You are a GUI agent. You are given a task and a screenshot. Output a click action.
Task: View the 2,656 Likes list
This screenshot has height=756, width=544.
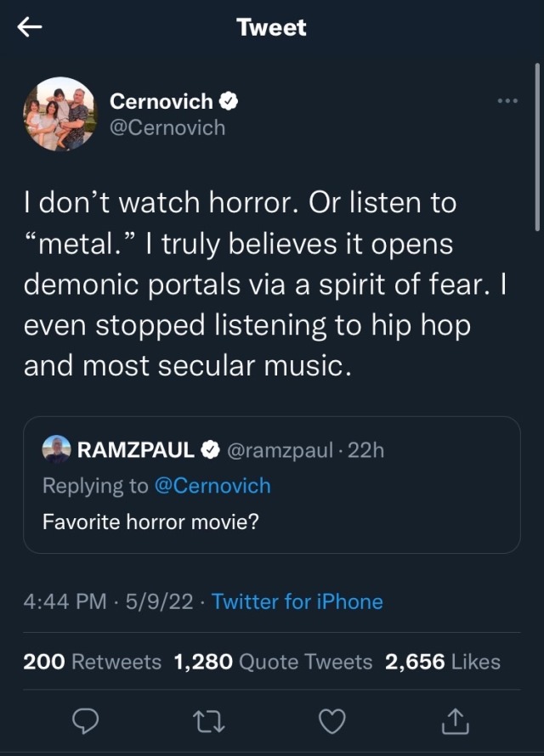point(443,662)
